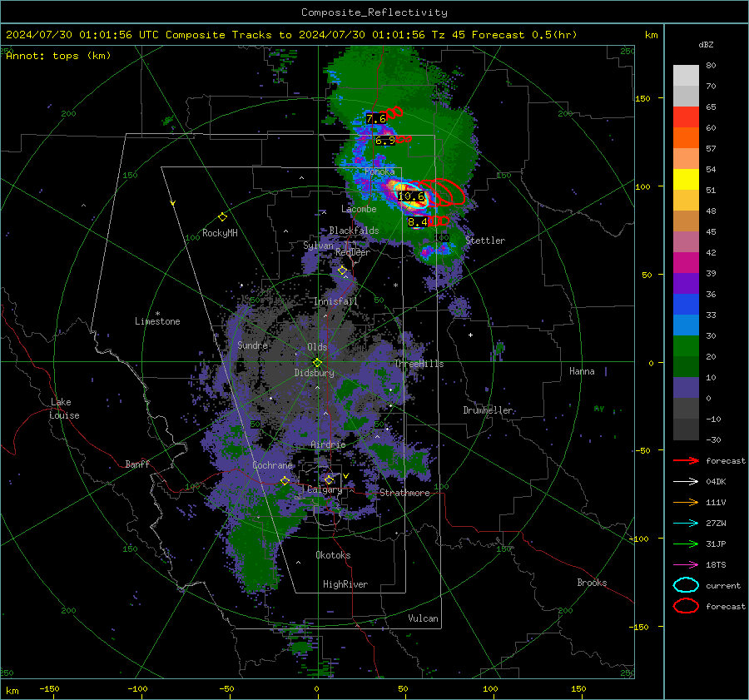Click the Calgary city label
This screenshot has height=700, width=749.
(x=325, y=489)
